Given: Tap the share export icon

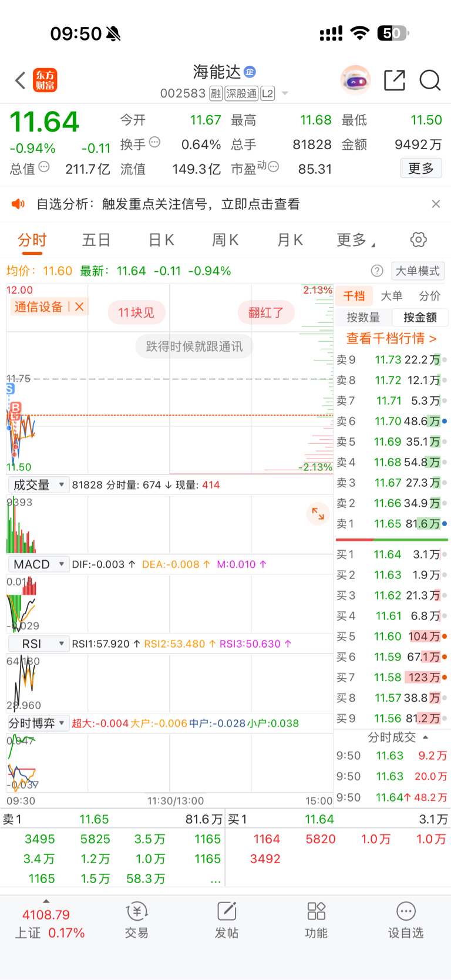Looking at the screenshot, I should click(395, 80).
